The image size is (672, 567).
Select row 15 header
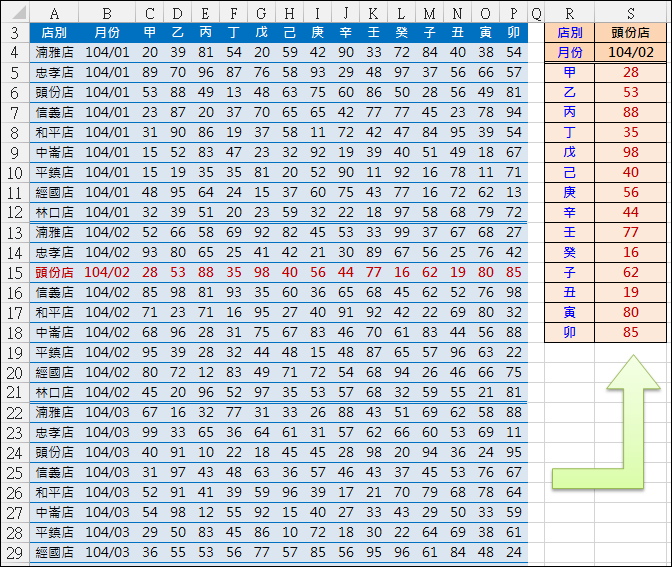(15, 273)
